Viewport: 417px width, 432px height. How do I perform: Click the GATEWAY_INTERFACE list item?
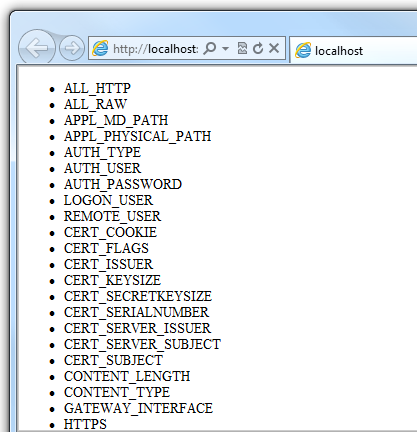138,408
